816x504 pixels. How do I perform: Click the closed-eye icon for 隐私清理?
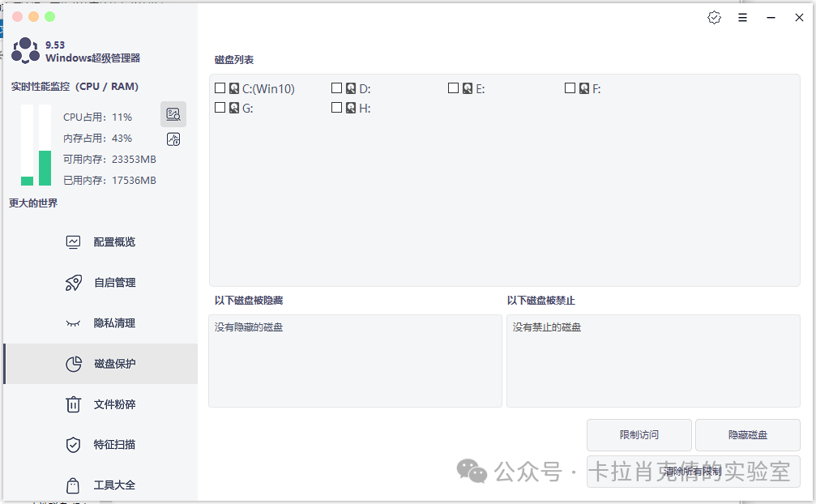pos(73,323)
